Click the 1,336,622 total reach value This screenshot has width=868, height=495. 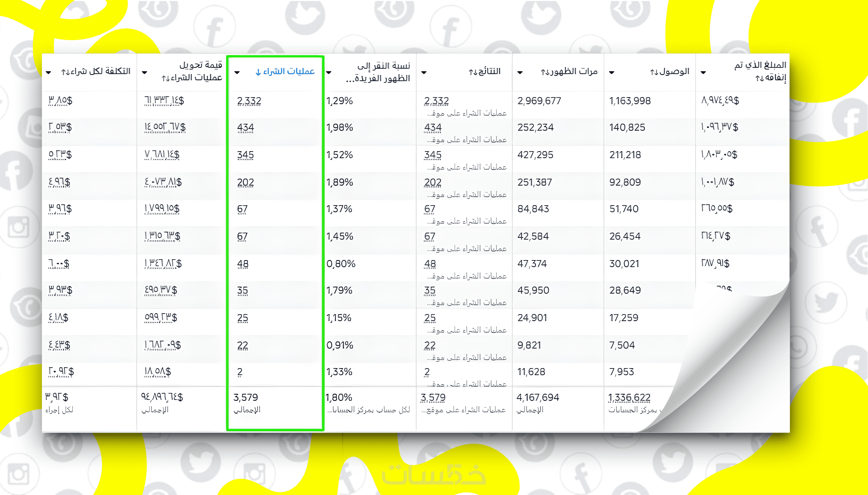point(629,397)
